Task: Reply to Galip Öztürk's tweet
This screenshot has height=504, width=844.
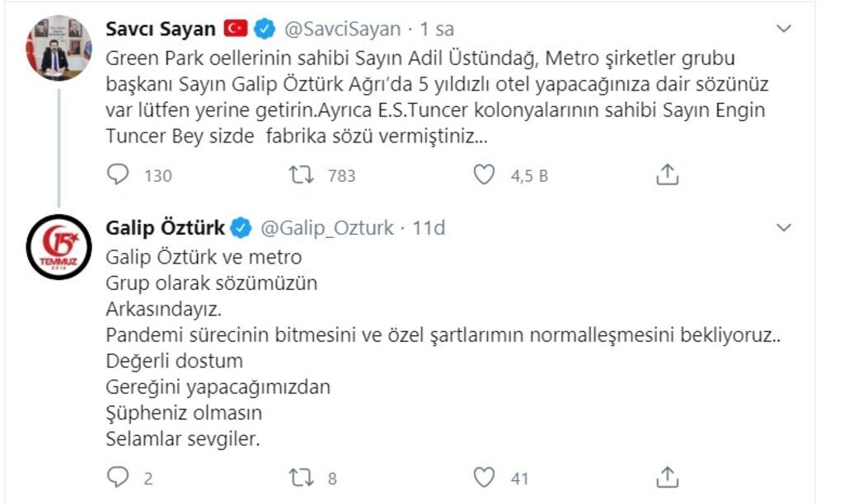Action: [120, 477]
